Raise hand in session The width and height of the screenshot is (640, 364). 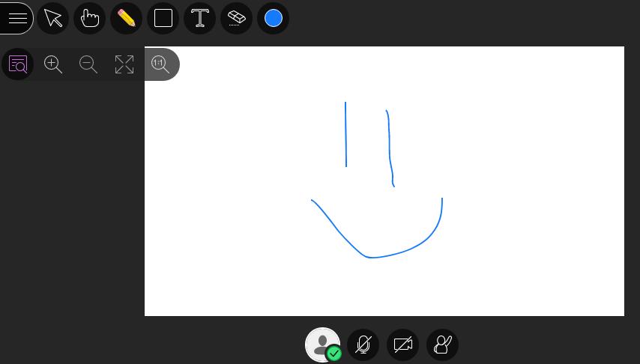click(442, 345)
